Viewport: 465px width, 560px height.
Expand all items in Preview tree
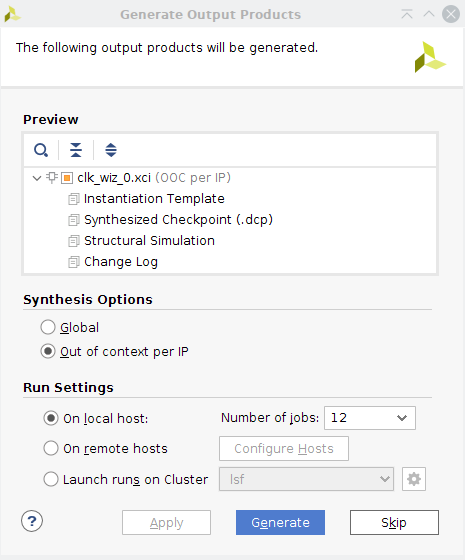click(x=111, y=150)
